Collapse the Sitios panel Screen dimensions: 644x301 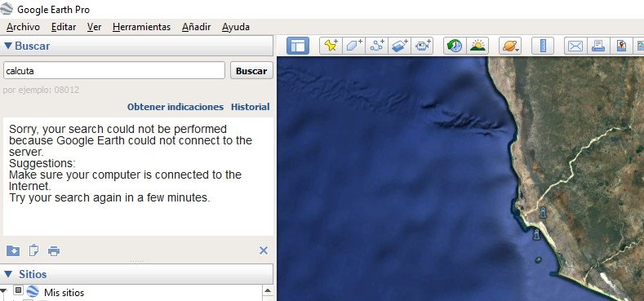(x=8, y=274)
